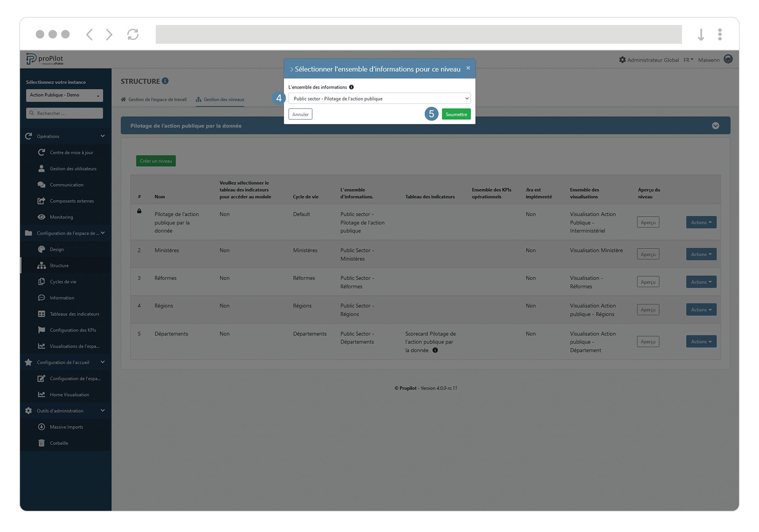759x532 pixels.
Task: Open Gestion des utilisateurs
Action: [x=73, y=168]
